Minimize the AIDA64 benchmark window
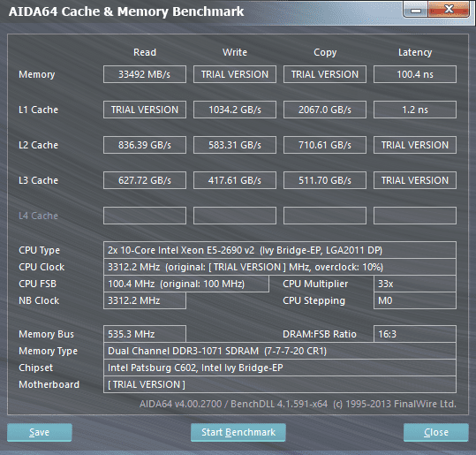 click(x=416, y=11)
